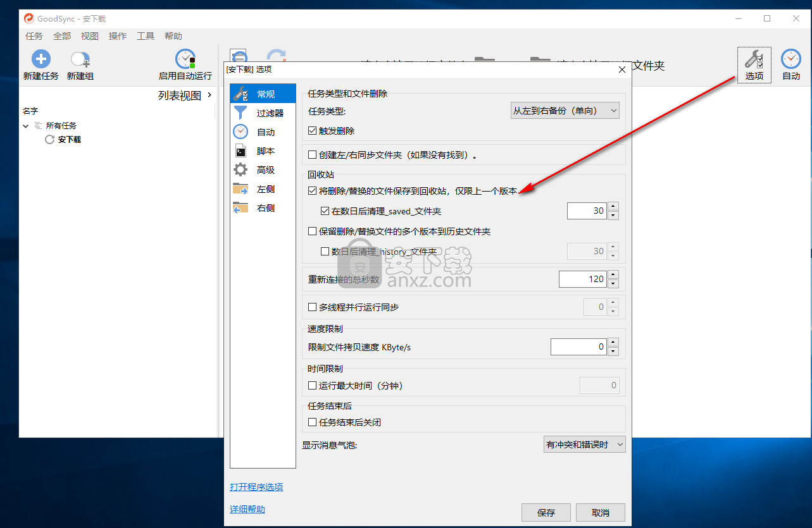Click the 重新连接的总秒数 input field

[x=583, y=279]
